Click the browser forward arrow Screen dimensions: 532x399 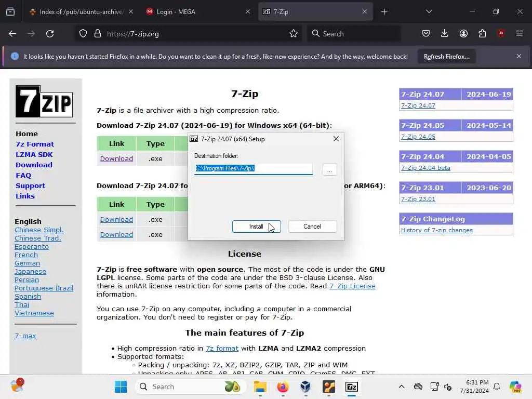click(x=31, y=34)
